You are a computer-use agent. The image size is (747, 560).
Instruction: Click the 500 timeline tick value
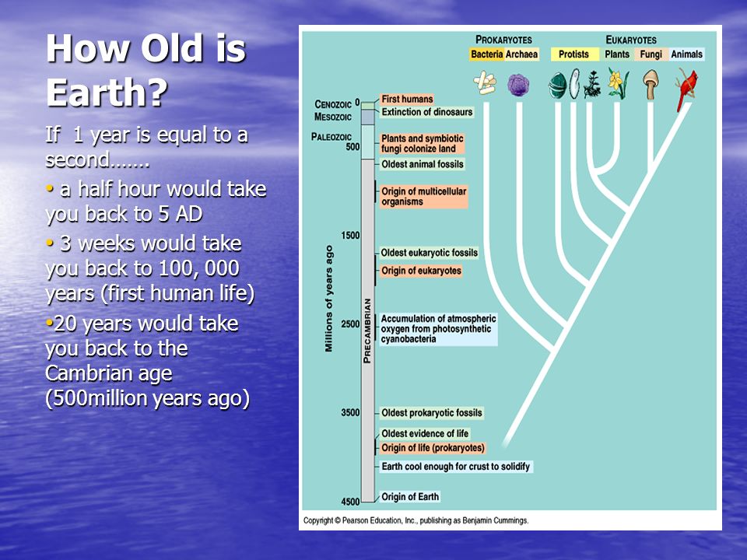352,147
